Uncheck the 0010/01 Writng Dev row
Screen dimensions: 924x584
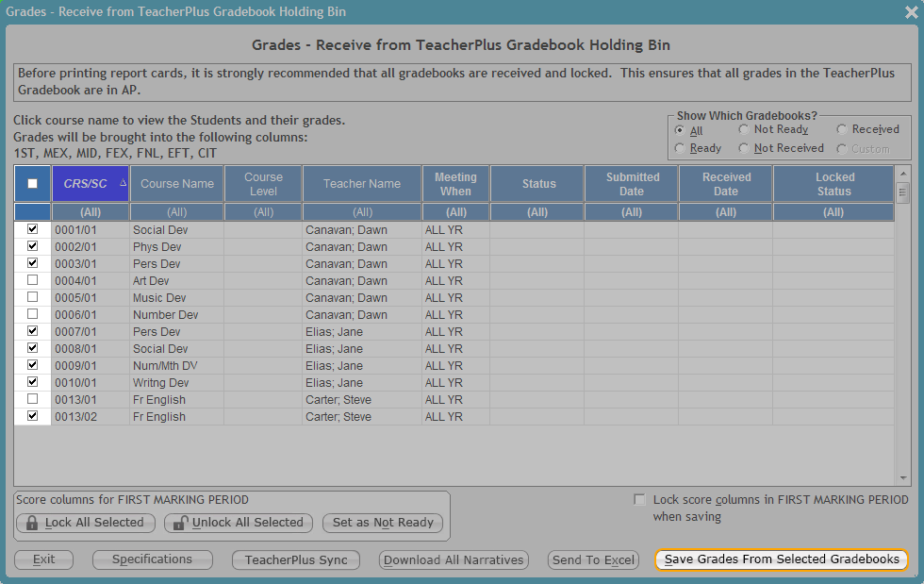point(32,382)
